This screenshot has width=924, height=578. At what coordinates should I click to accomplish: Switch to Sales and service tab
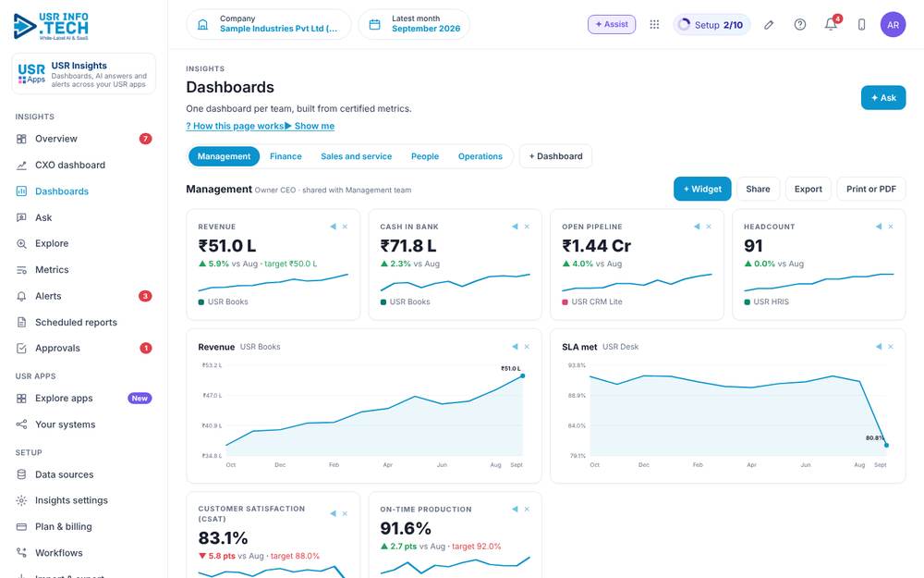pos(356,156)
